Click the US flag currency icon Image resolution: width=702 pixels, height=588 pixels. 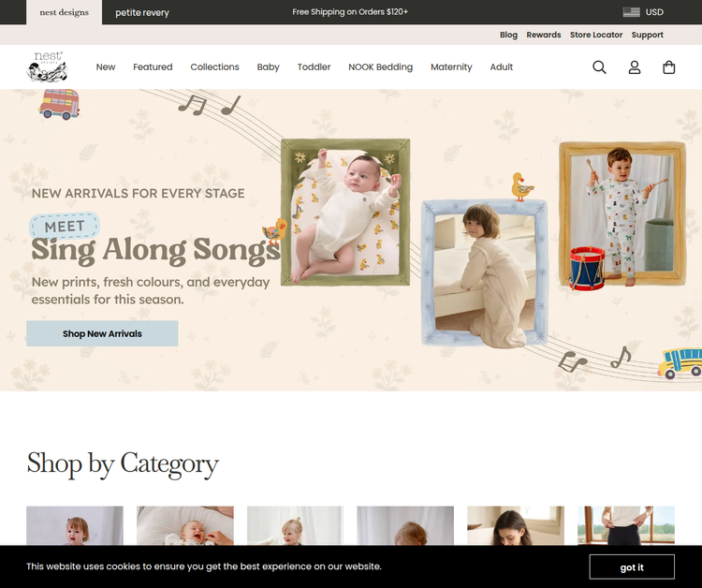coord(631,12)
